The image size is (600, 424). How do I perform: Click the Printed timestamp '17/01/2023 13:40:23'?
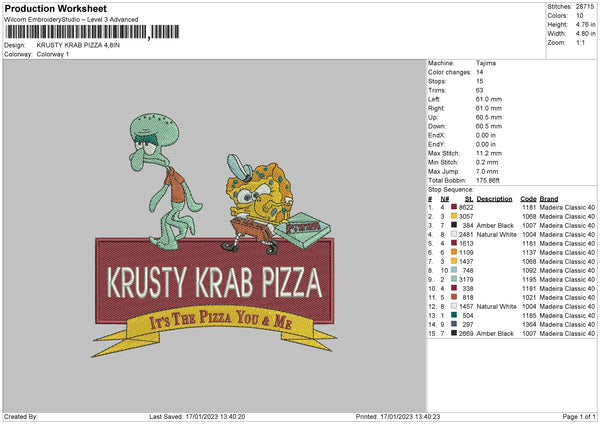point(410,417)
